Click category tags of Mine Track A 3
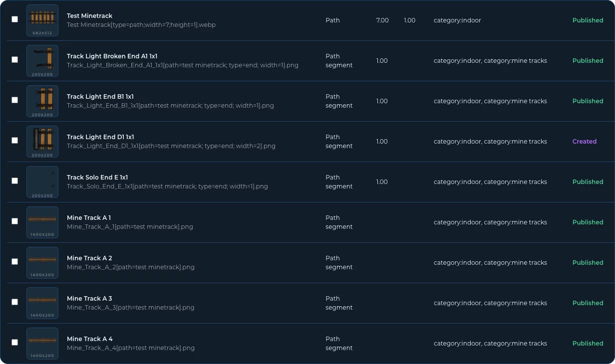Viewport: 615px width, 364px height. point(490,303)
